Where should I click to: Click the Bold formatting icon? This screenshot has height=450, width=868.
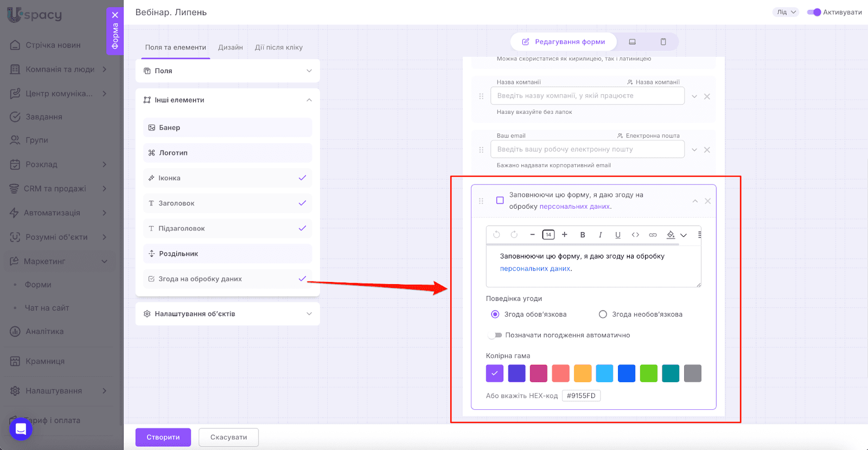[x=583, y=235]
